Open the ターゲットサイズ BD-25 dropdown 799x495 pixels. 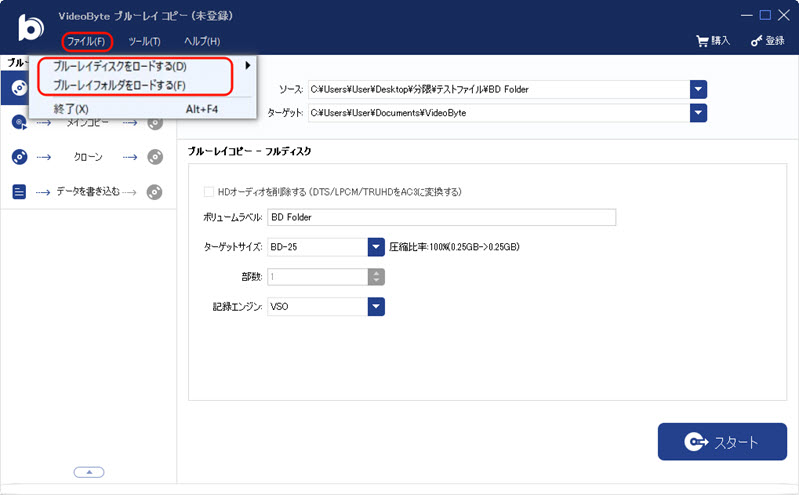point(376,247)
